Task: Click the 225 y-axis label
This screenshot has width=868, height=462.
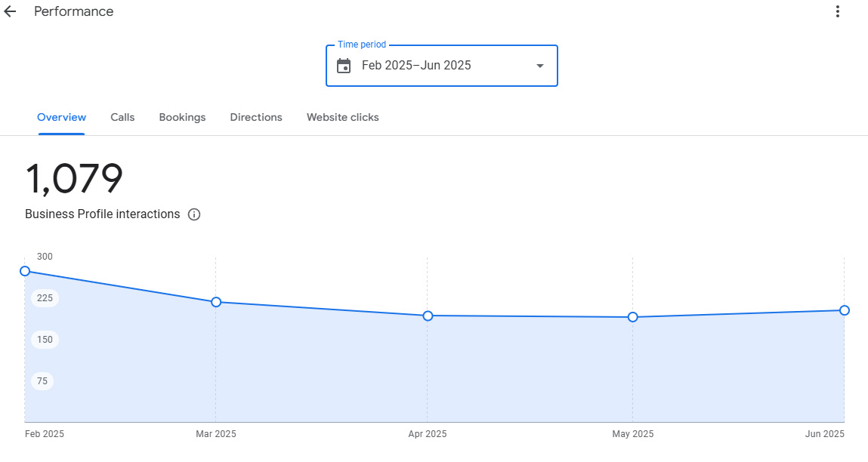Action: coord(45,298)
